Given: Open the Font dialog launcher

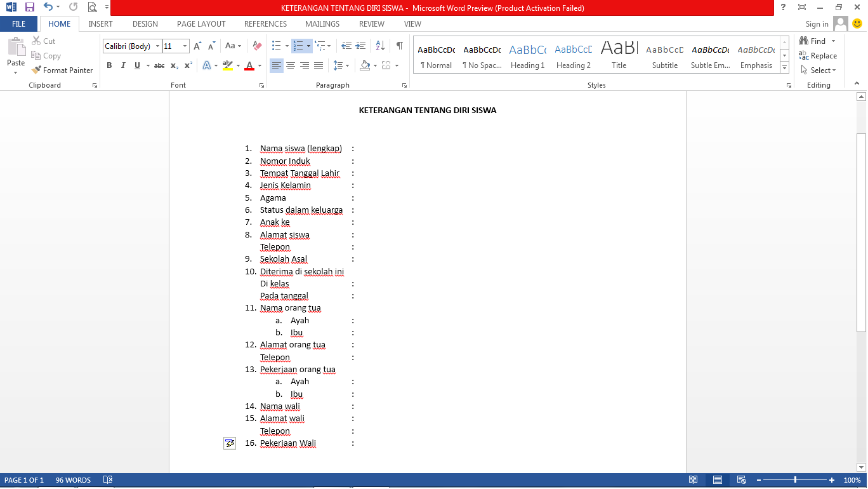Looking at the screenshot, I should [x=261, y=85].
